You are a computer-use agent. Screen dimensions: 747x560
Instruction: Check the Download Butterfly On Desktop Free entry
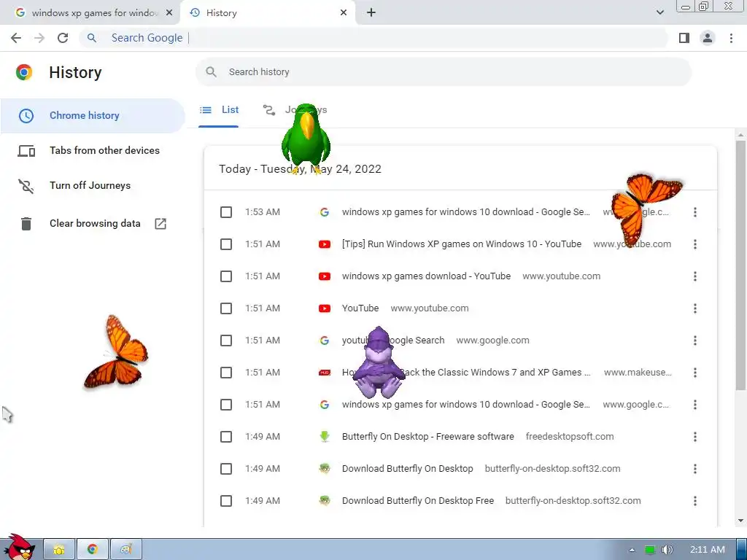pyautogui.click(x=226, y=501)
